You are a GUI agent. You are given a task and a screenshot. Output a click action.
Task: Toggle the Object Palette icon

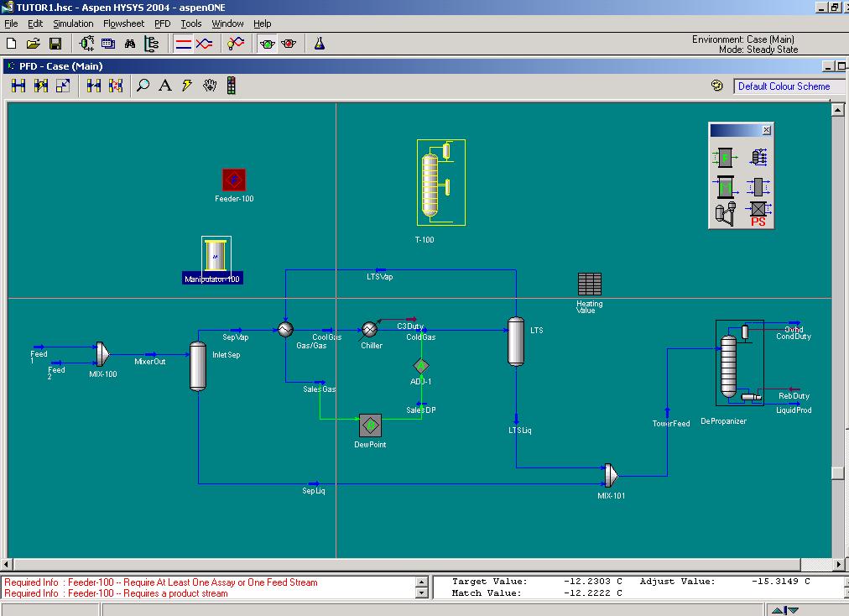pyautogui.click(x=232, y=86)
